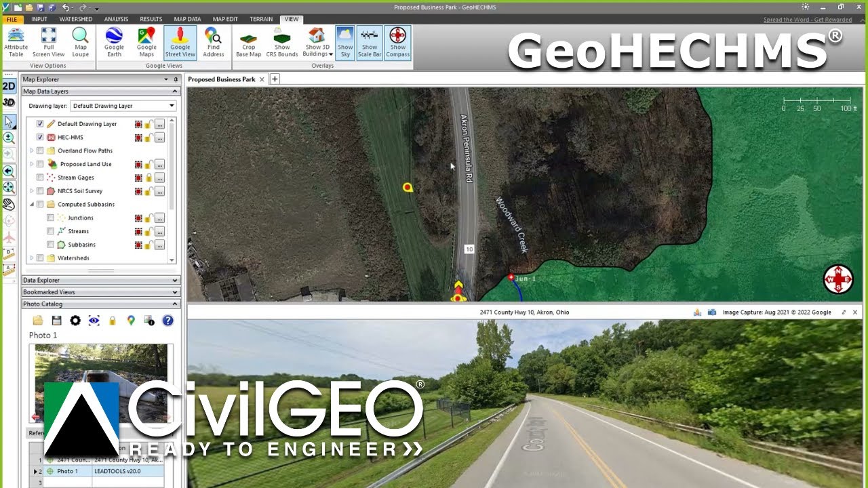The height and width of the screenshot is (488, 868).
Task: Open the FILE menu
Action: (12, 19)
